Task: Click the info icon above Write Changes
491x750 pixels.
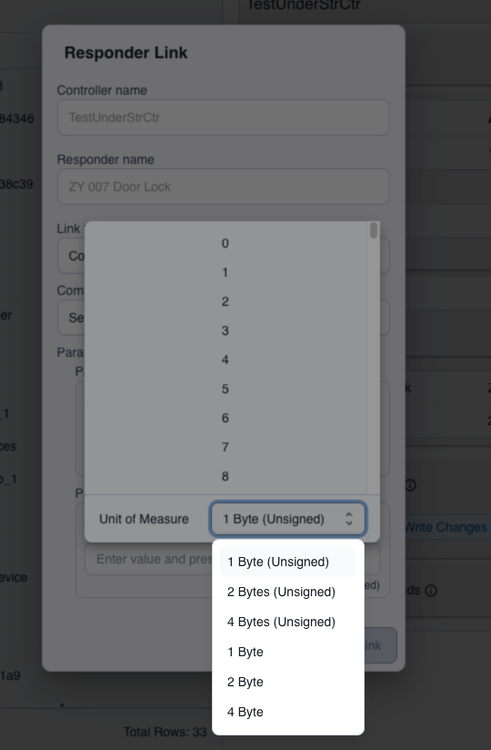Action: click(x=410, y=485)
